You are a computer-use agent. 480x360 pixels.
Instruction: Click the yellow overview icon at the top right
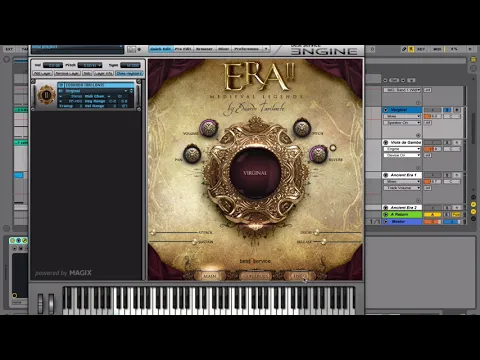point(473,59)
